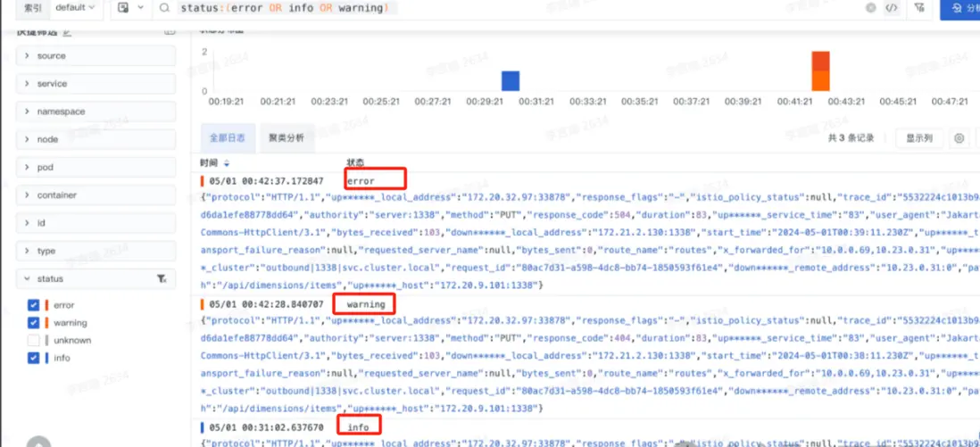The height and width of the screenshot is (447, 980).
Task: Expand the namespace filter
Action: (96, 112)
